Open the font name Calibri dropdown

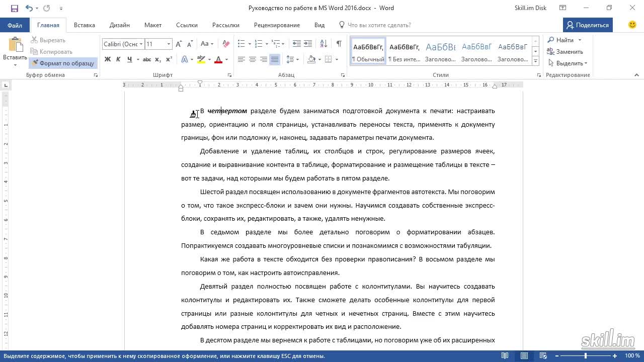141,44
